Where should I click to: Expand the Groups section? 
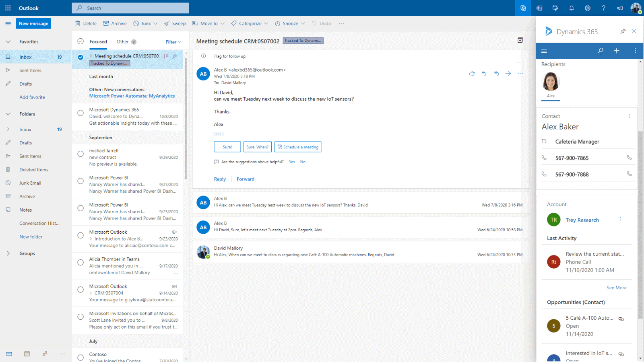pos(8,253)
